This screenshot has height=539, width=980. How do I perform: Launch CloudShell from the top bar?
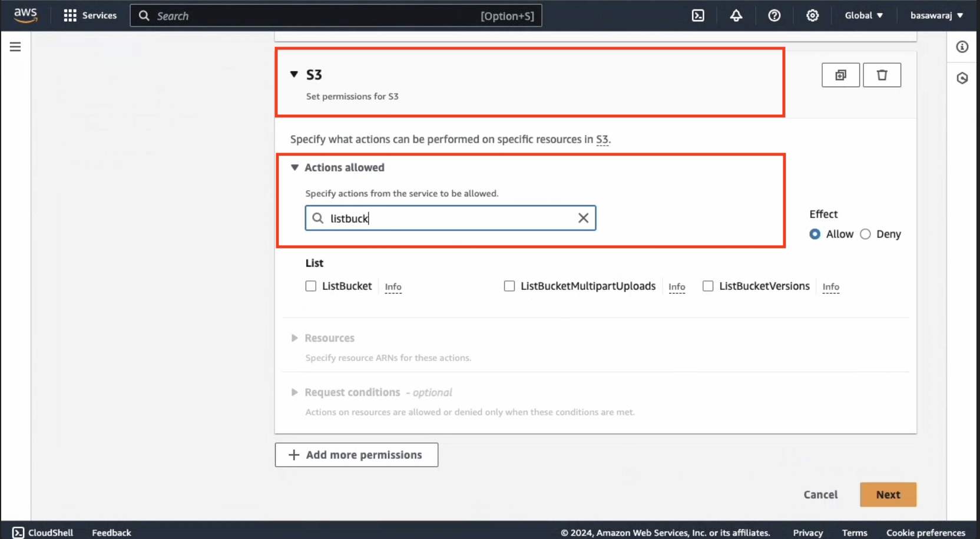[698, 15]
